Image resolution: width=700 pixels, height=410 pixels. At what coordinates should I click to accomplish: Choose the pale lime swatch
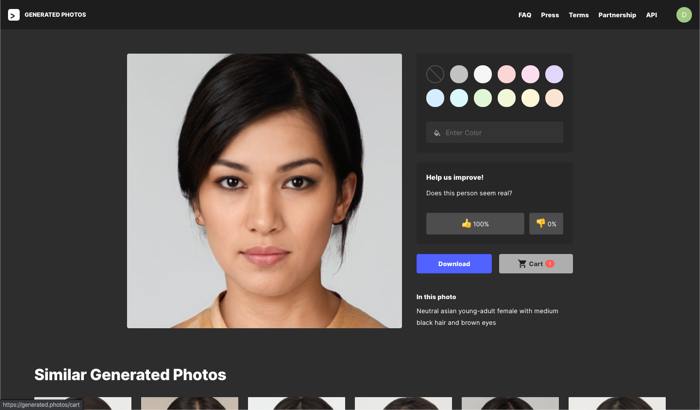click(x=507, y=98)
